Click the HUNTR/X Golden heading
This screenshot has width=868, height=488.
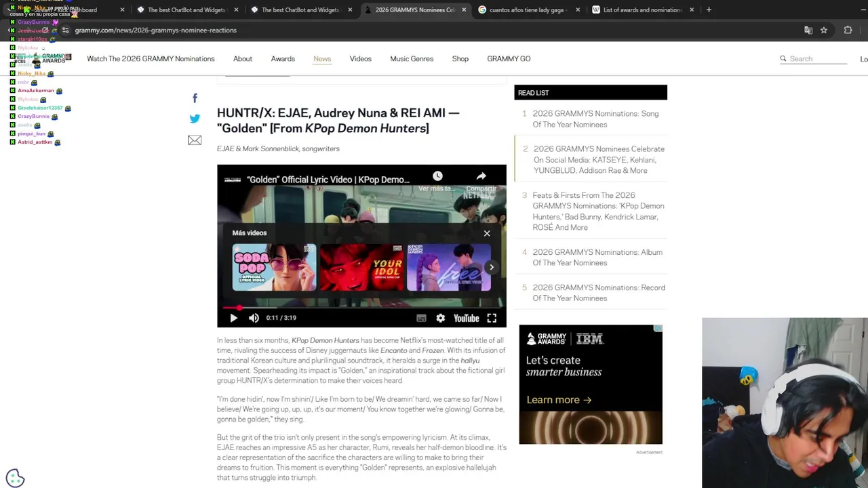coord(338,121)
